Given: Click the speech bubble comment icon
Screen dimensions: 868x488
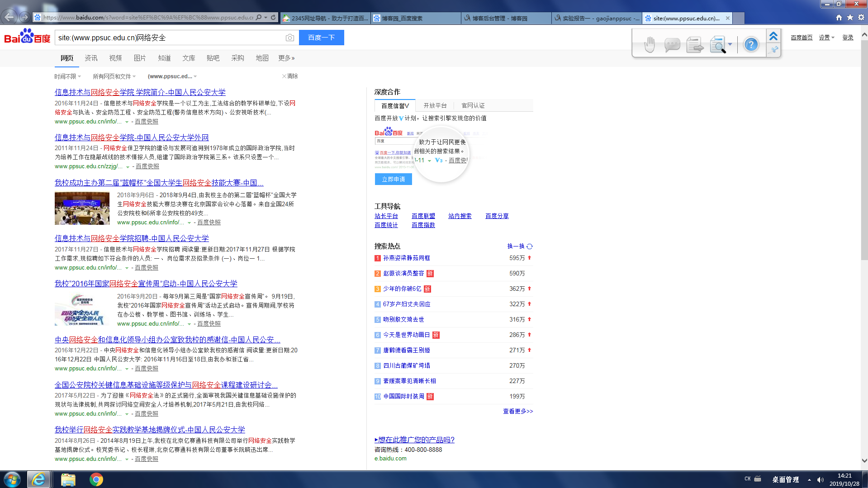Looking at the screenshot, I should pyautogui.click(x=672, y=45).
